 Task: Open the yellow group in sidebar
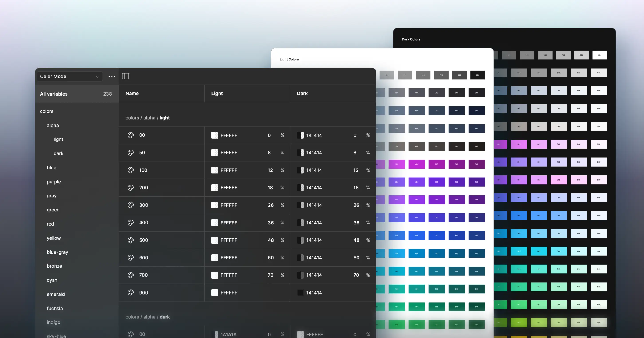point(54,238)
